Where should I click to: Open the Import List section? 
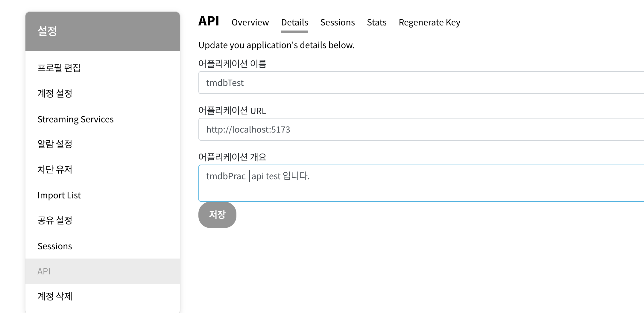pyautogui.click(x=59, y=195)
